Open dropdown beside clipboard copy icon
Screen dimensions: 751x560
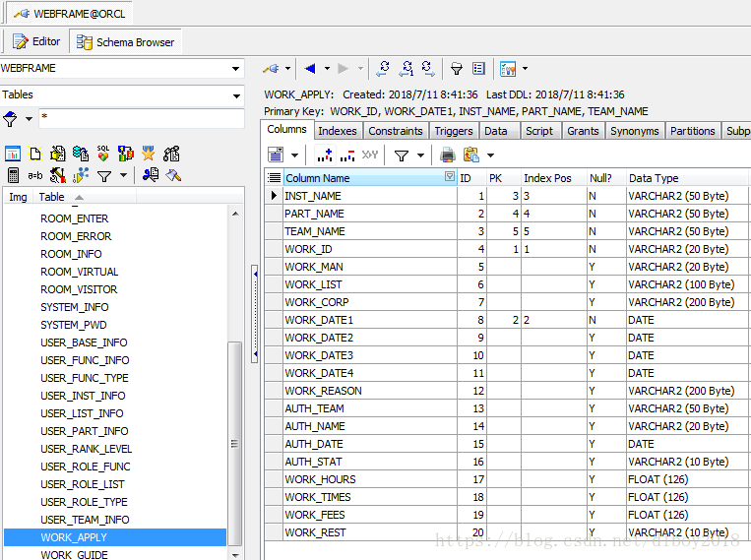click(490, 156)
